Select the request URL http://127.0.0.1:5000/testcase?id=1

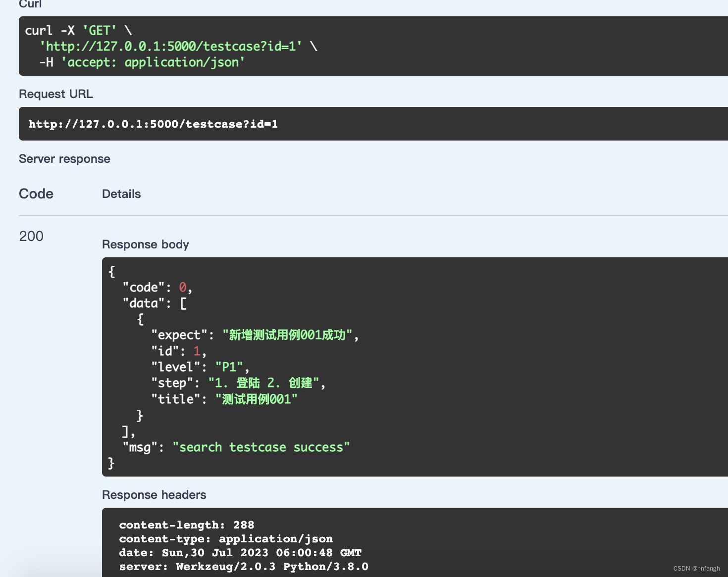(x=154, y=124)
